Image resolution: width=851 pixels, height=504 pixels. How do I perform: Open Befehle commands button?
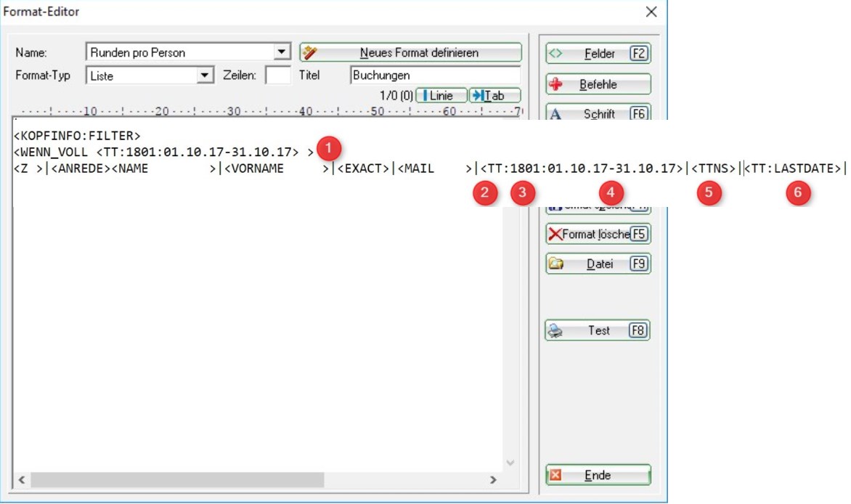(598, 84)
